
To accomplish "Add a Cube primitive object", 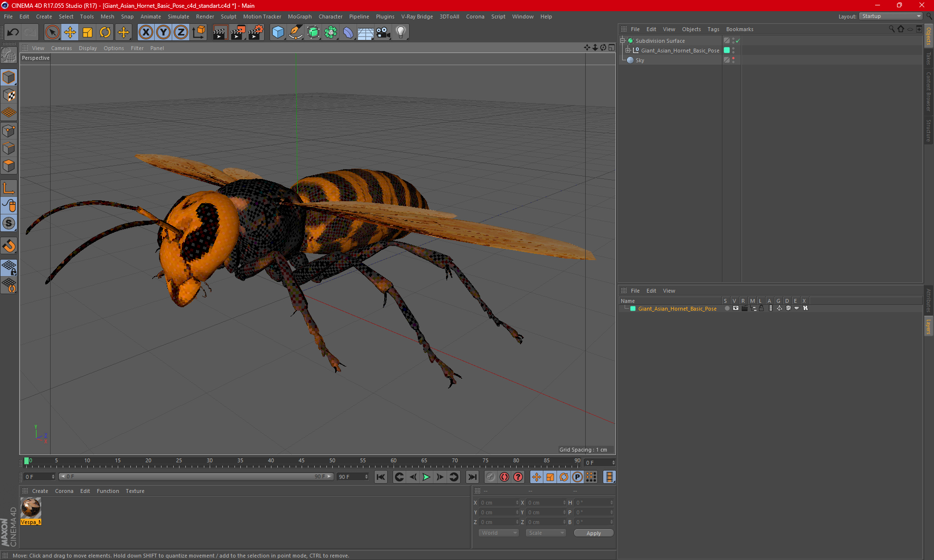I will 278,32.
